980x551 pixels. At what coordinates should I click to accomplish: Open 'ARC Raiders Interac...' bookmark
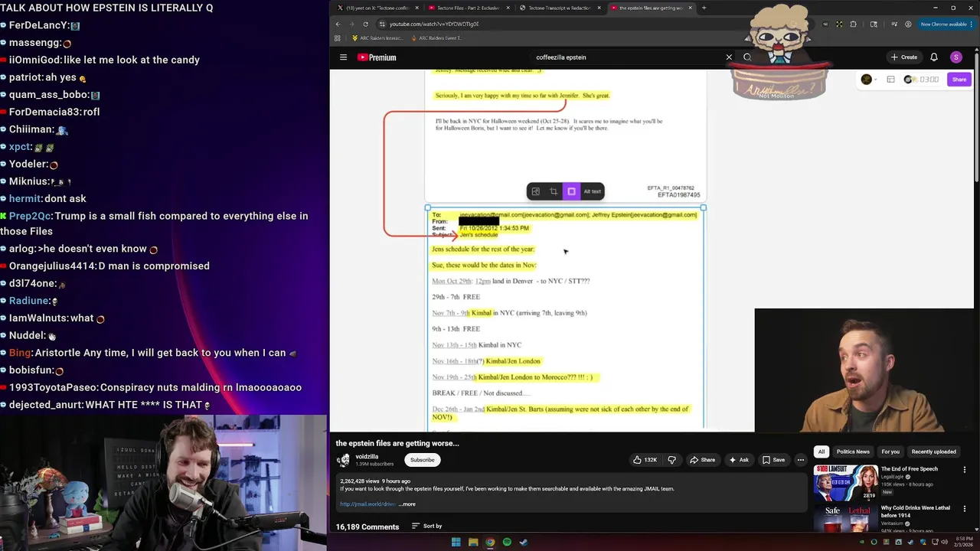(377, 37)
